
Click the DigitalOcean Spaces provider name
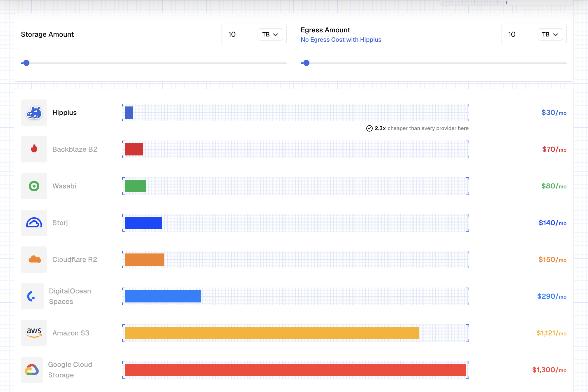(x=70, y=296)
